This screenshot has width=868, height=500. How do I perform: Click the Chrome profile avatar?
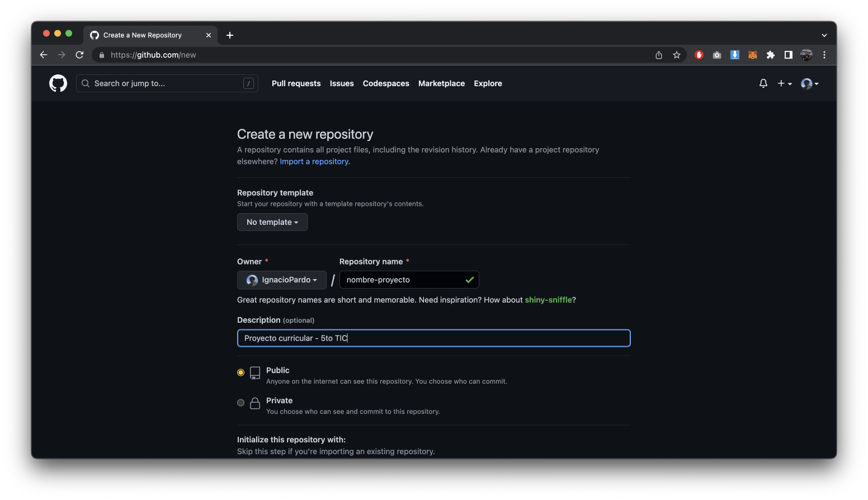pos(806,55)
